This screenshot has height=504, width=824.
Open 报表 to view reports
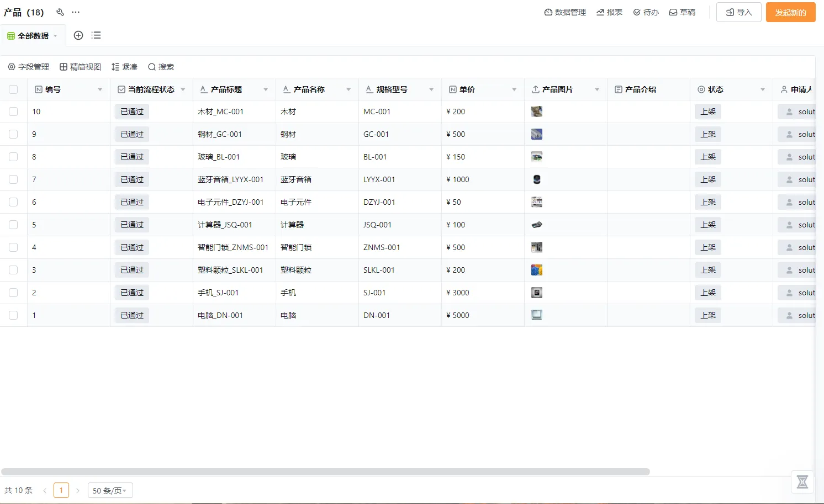[x=609, y=12]
